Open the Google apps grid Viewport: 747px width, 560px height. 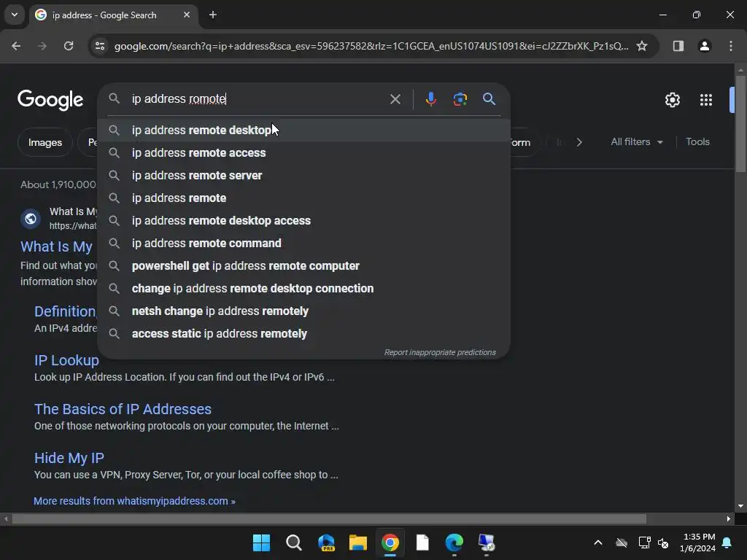705,100
